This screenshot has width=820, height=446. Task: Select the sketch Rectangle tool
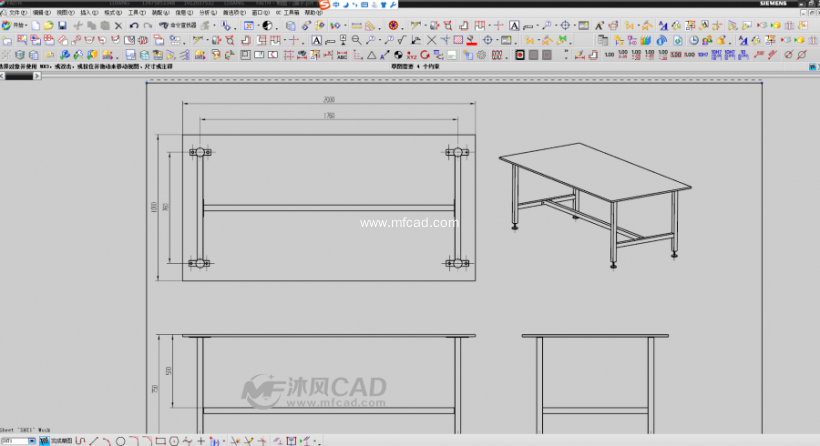tap(161, 441)
